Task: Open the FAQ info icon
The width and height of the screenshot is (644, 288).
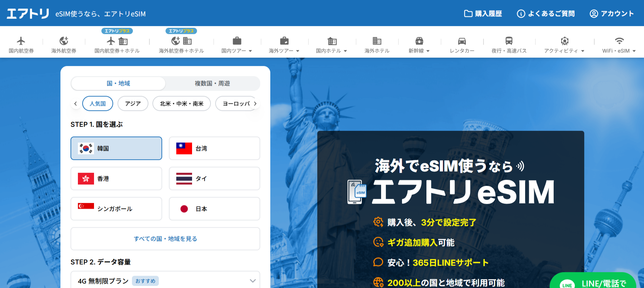Action: point(521,13)
